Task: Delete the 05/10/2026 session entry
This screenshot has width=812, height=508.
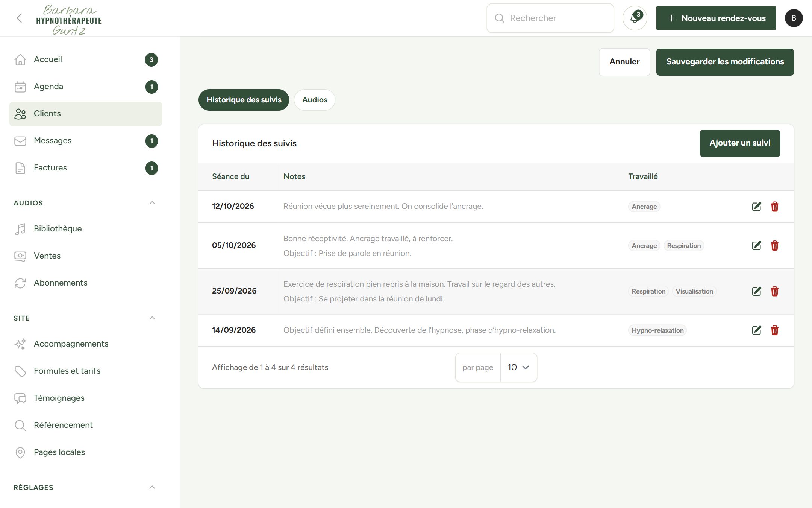Action: click(774, 245)
